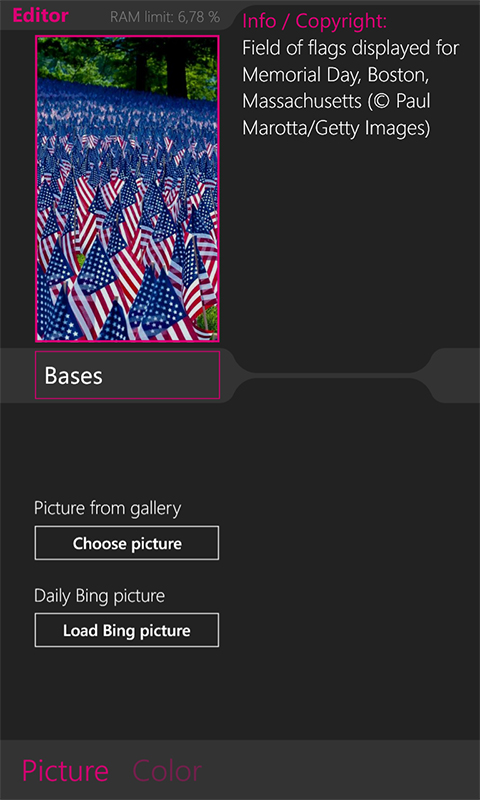The height and width of the screenshot is (800, 480).
Task: Click the Paul Marotta/Getty Images credit line
Action: 336,128
